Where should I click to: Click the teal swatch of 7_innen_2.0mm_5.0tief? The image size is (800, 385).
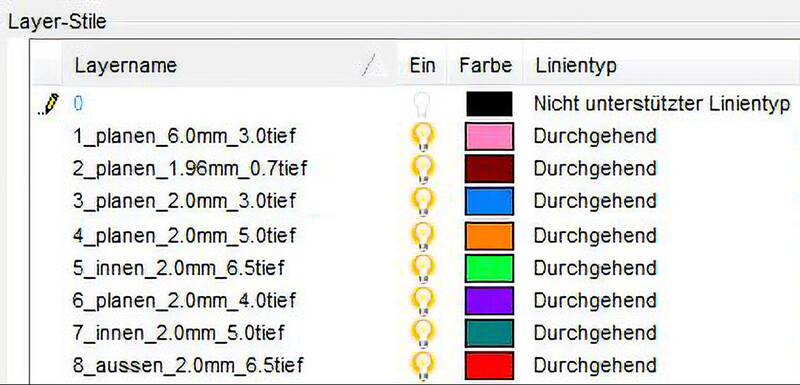(x=489, y=332)
